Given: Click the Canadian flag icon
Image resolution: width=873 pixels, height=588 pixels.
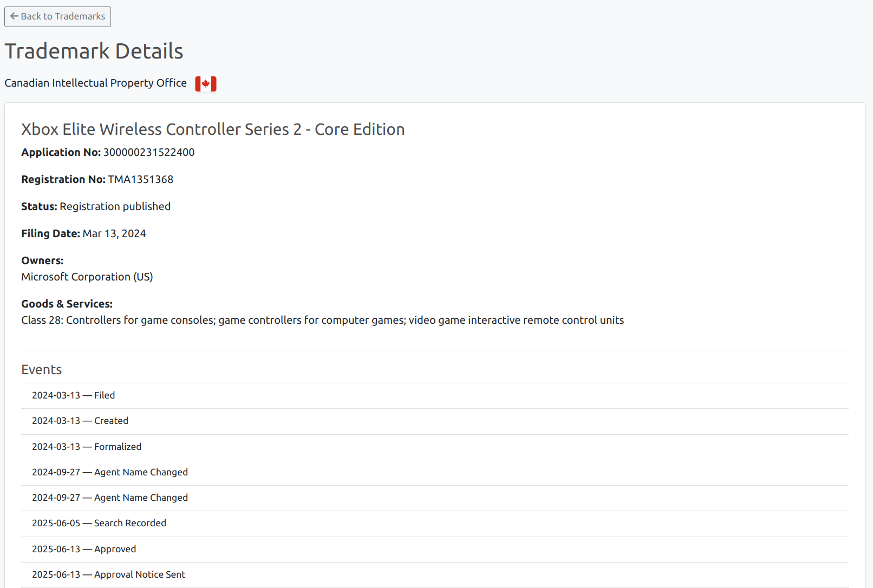Looking at the screenshot, I should 206,84.
